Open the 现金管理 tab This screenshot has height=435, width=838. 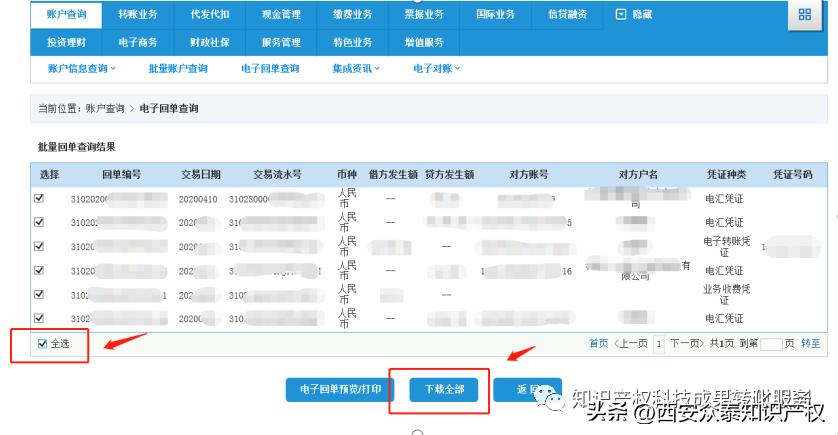pyautogui.click(x=281, y=14)
